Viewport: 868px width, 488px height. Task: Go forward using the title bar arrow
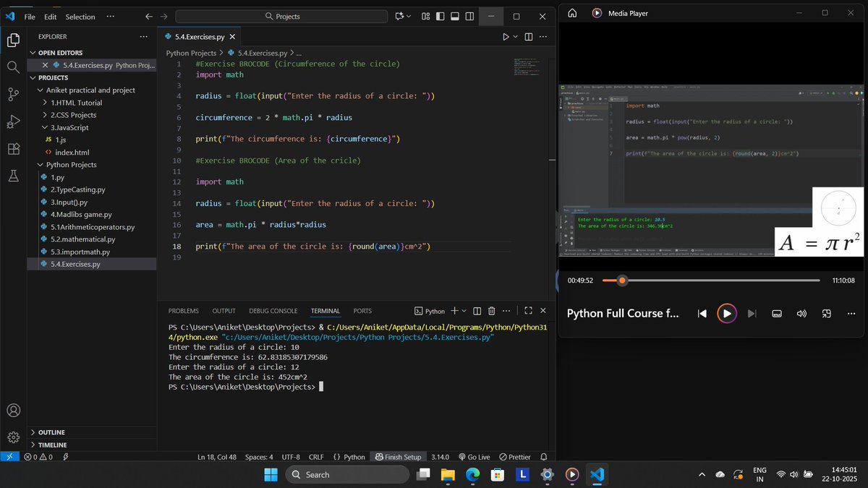[x=164, y=16]
